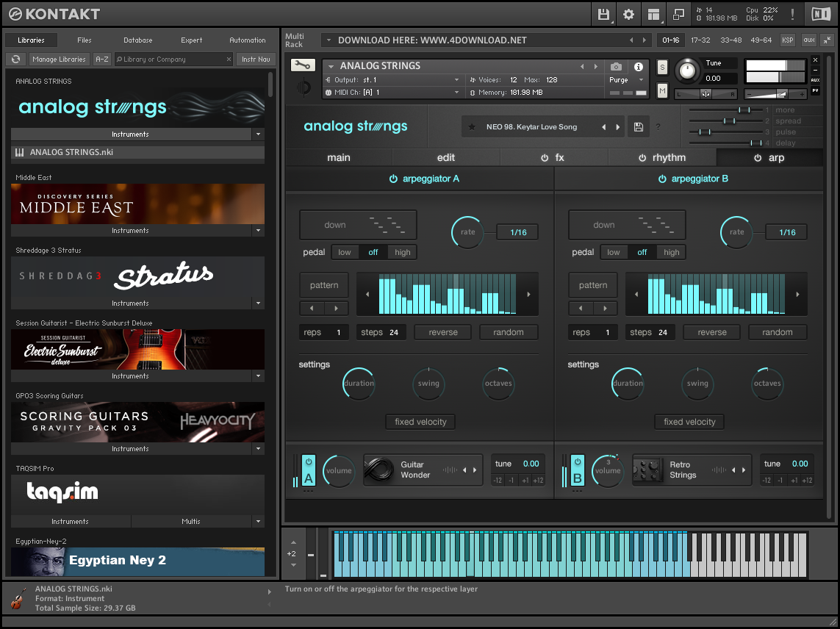This screenshot has height=629, width=840.
Task: Expand Middle East Instruments dropdown arrow
Action: [x=258, y=231]
